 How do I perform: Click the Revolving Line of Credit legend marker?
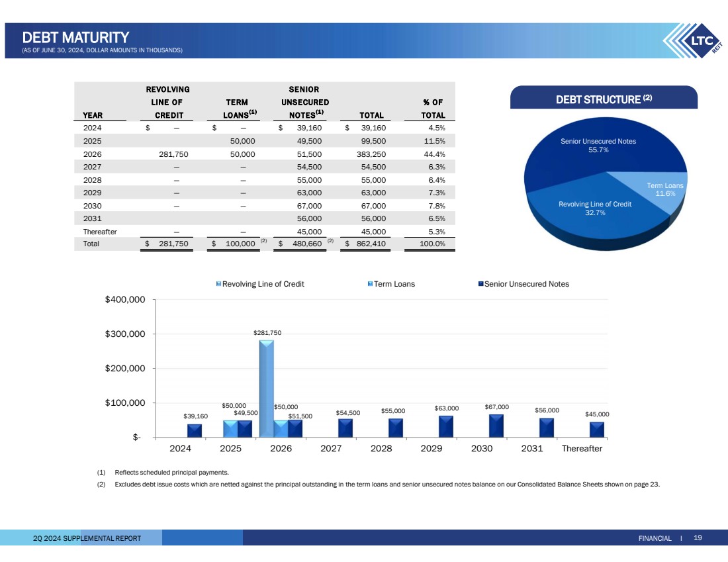(x=219, y=284)
